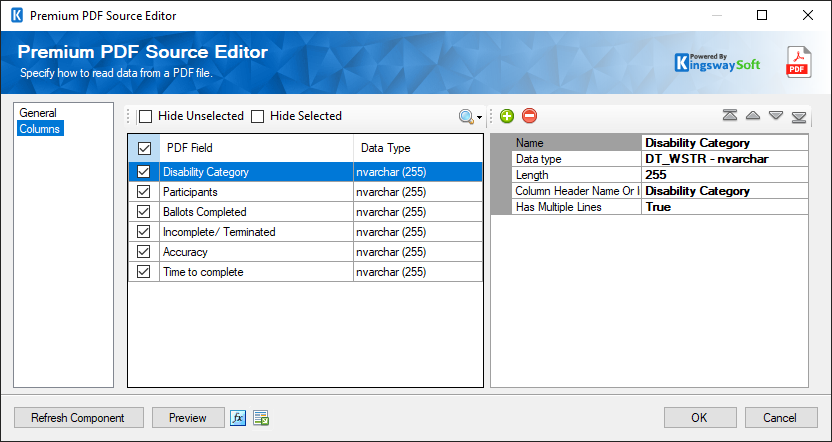This screenshot has height=442, width=832.
Task: Switch to the General page
Action: (x=38, y=113)
